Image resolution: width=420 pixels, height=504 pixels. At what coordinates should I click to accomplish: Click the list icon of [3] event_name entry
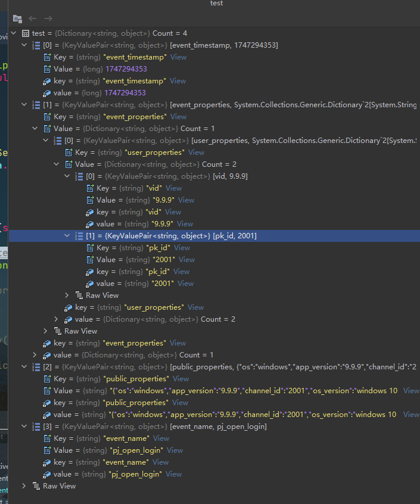point(36,427)
